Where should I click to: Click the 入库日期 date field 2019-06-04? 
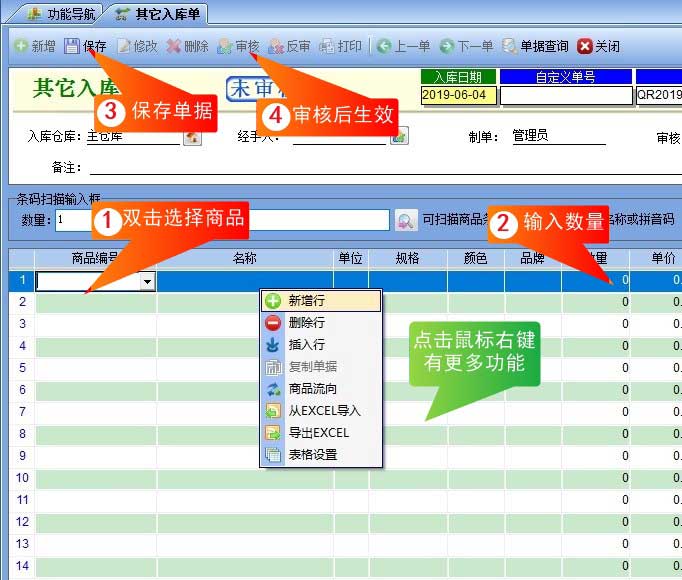pos(458,95)
